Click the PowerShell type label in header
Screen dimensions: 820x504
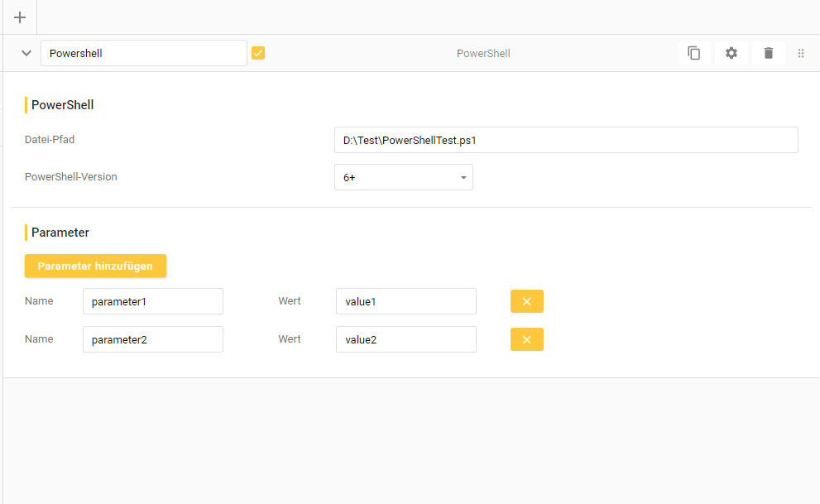tap(483, 53)
